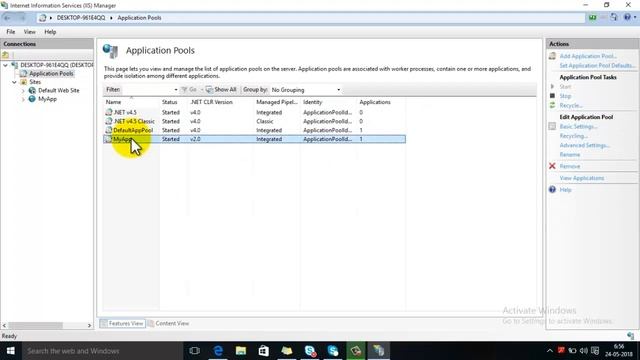Open the Help menu
This screenshot has height=360, width=640.
pos(50,32)
